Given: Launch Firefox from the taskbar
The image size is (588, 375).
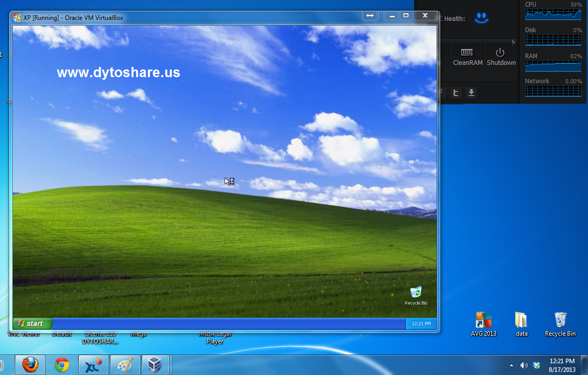Looking at the screenshot, I should (30, 364).
